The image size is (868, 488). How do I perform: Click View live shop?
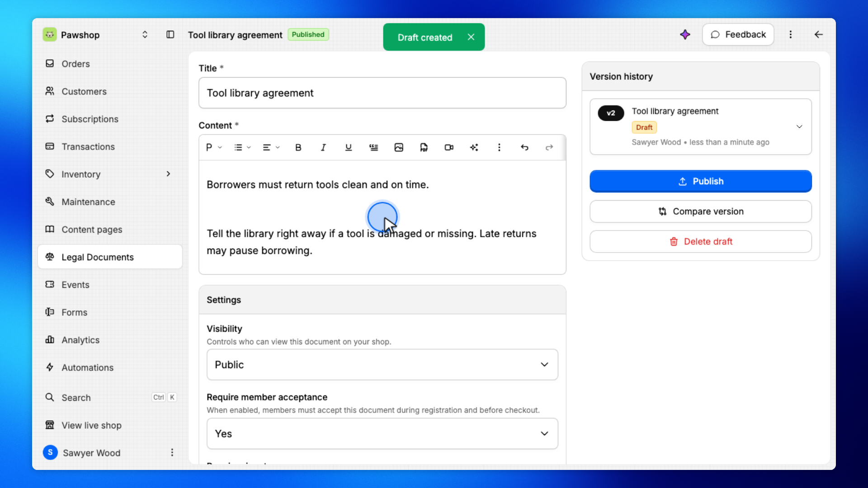click(110, 425)
